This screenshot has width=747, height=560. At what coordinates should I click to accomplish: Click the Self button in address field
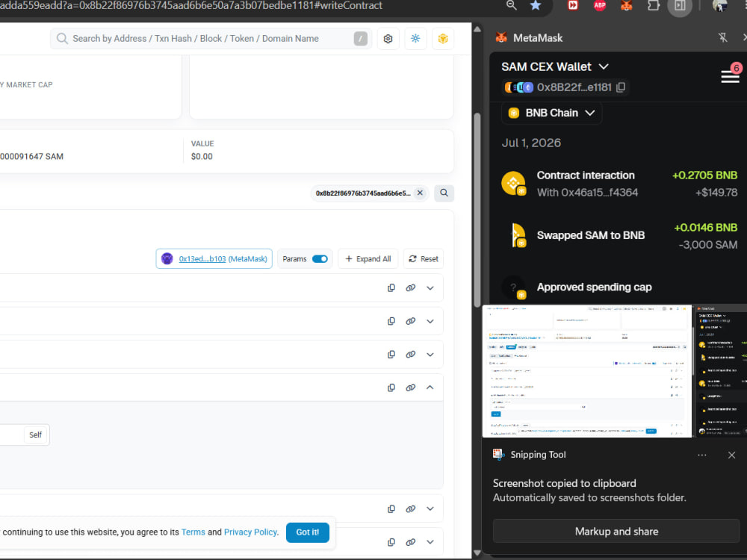tap(36, 435)
